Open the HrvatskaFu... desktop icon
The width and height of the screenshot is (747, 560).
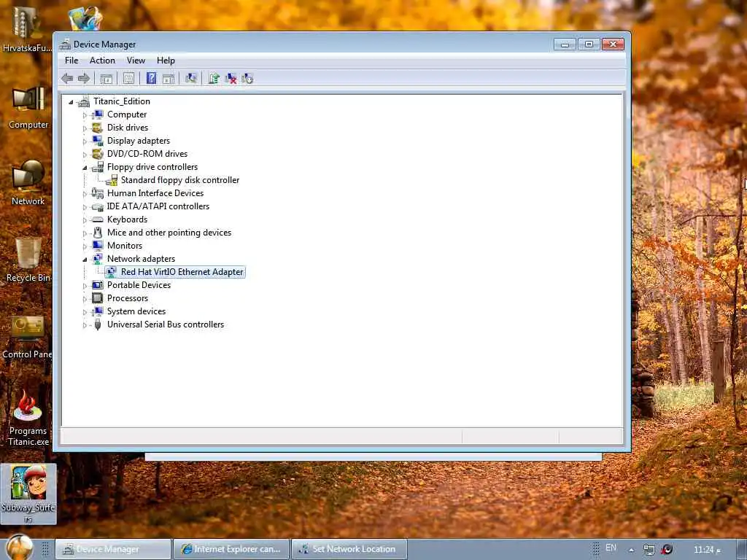pos(27,28)
